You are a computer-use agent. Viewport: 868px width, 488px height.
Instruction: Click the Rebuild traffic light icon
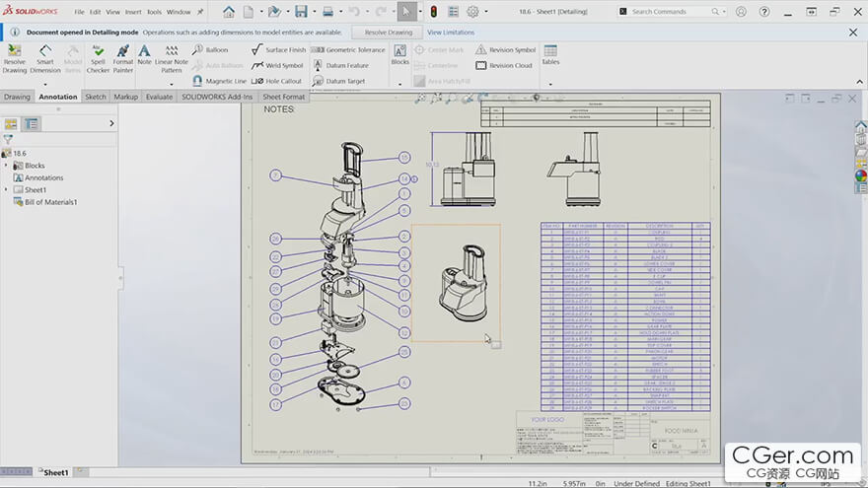click(x=434, y=11)
